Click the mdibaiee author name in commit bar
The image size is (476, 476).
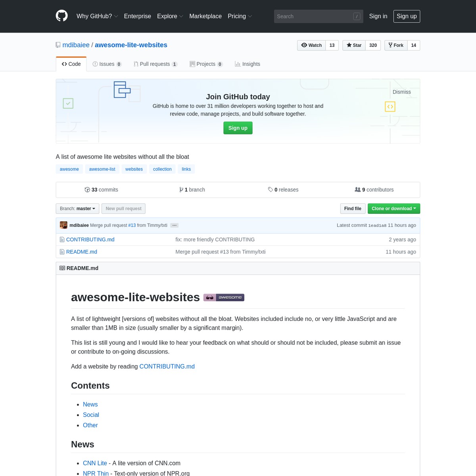(79, 225)
